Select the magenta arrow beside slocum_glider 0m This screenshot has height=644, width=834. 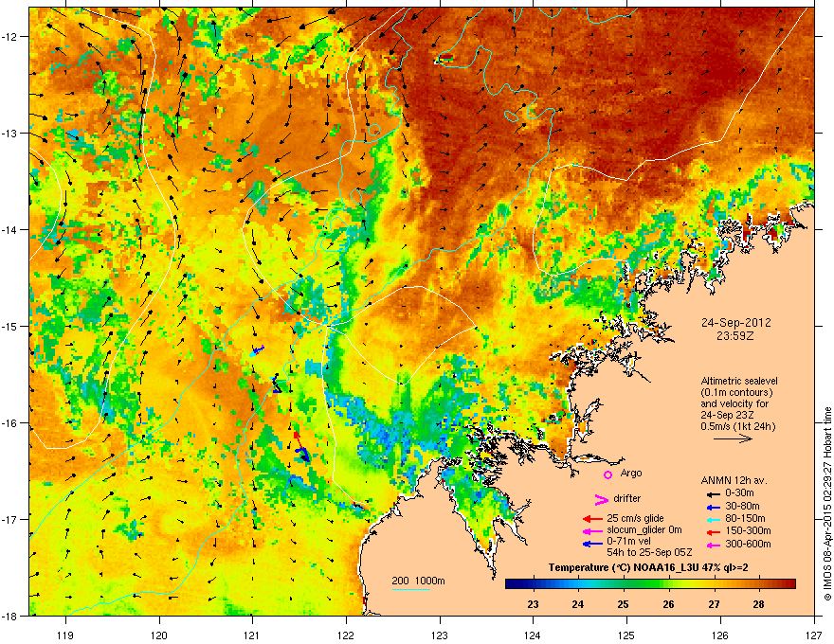pos(592,530)
